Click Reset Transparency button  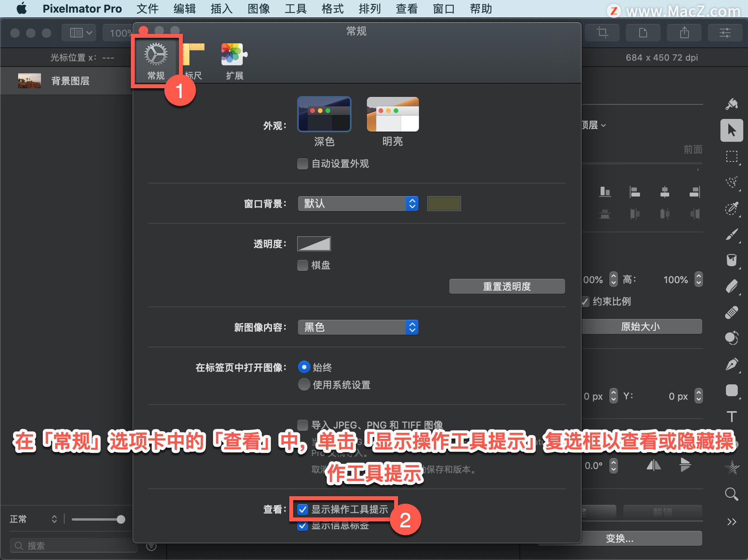(x=507, y=286)
